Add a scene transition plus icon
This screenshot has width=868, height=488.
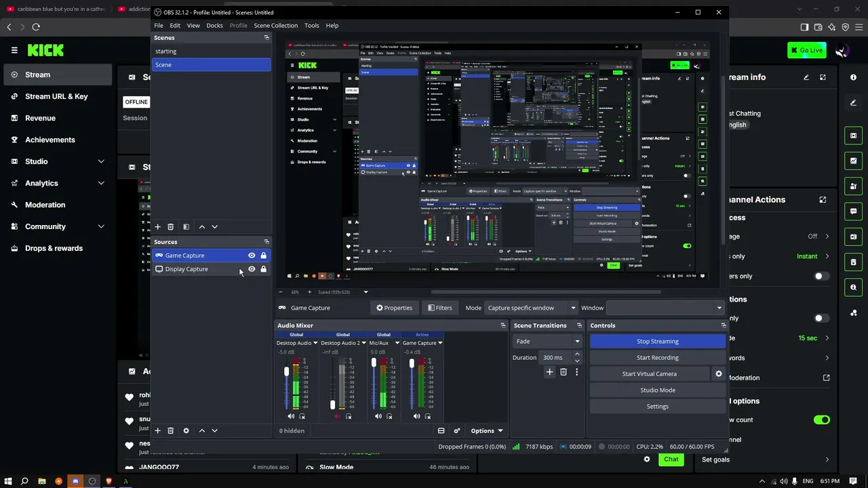pyautogui.click(x=549, y=372)
